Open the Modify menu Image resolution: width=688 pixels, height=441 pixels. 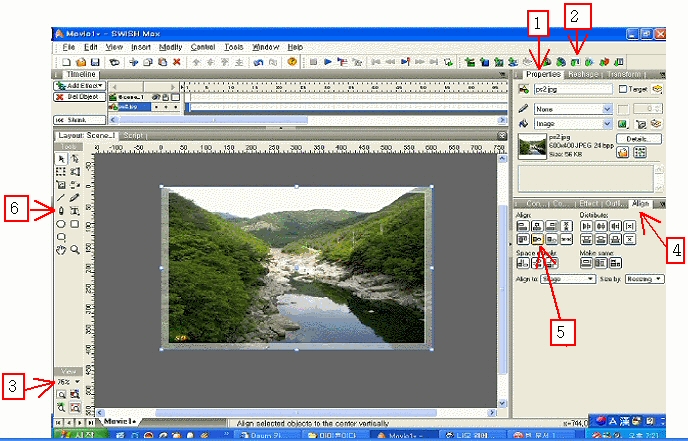pyautogui.click(x=170, y=47)
